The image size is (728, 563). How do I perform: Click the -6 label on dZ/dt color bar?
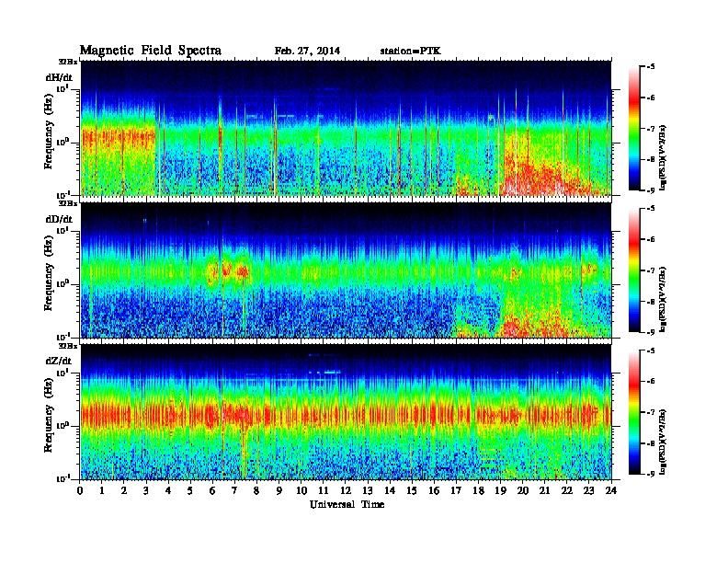[651, 381]
